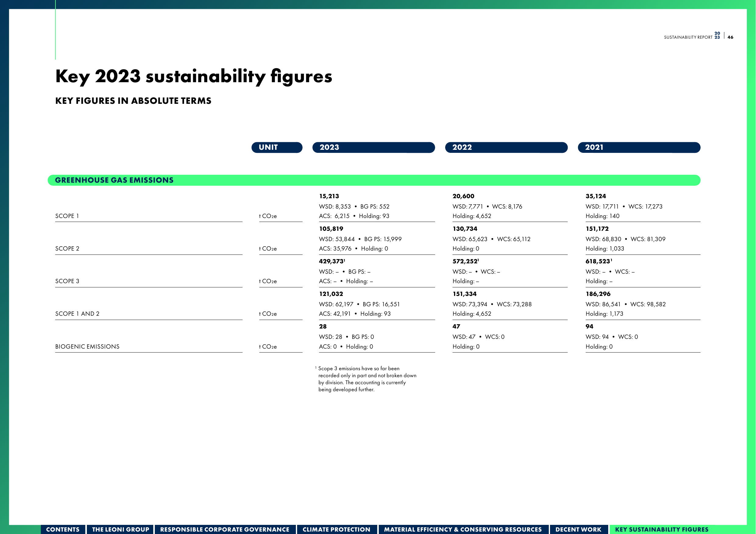Select the 20,600 Scope 1 value
The height and width of the screenshot is (534, 756).
[x=463, y=196]
